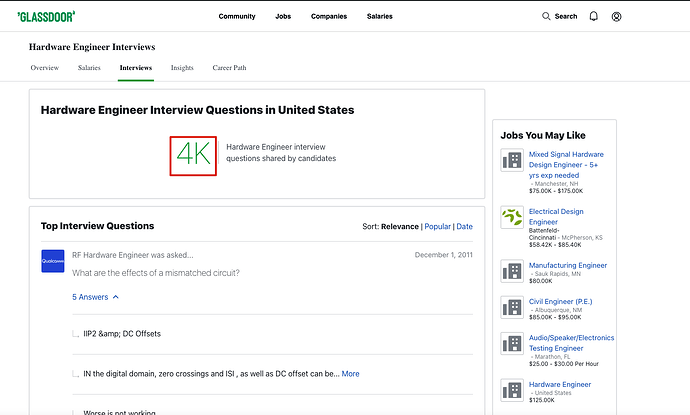Open the Companies menu
Image resolution: width=690 pixels, height=415 pixels.
click(x=329, y=16)
